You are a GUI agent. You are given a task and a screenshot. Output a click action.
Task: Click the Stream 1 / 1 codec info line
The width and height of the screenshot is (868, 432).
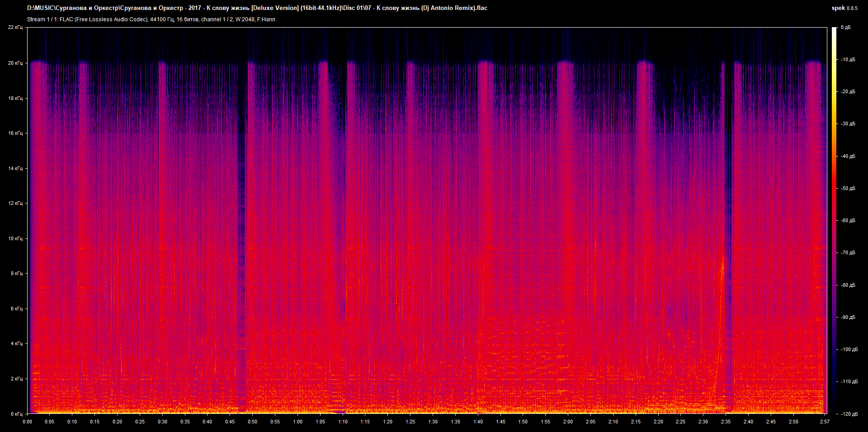click(151, 19)
